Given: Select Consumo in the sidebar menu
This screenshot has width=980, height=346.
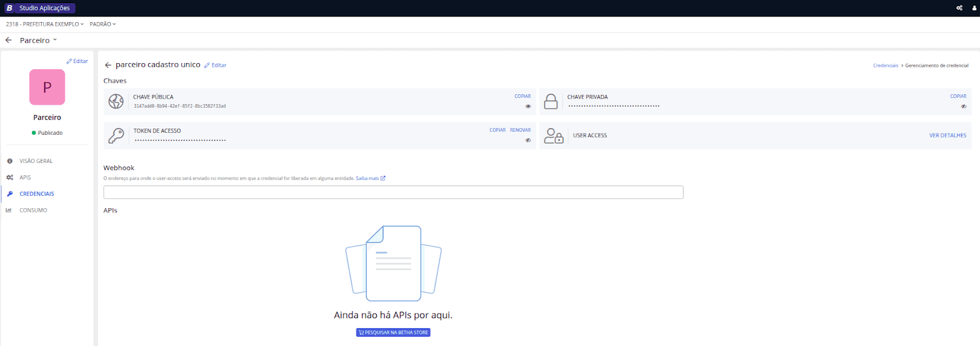Looking at the screenshot, I should (33, 210).
